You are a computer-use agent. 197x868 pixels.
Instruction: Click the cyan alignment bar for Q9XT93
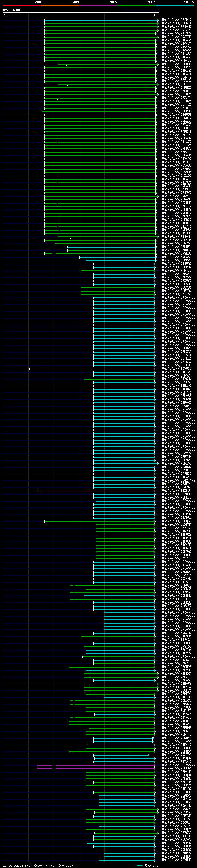tap(121, 755)
